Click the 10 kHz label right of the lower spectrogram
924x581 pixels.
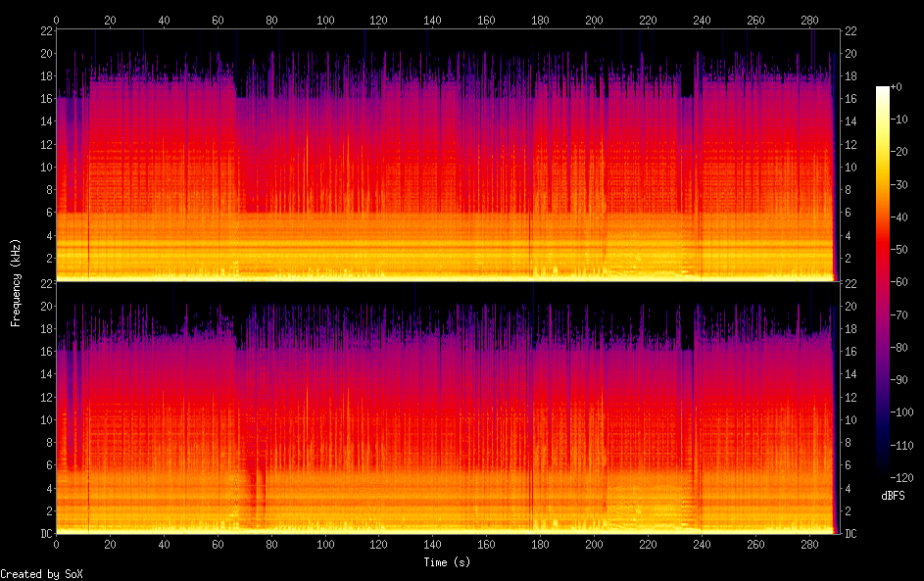tap(852, 419)
